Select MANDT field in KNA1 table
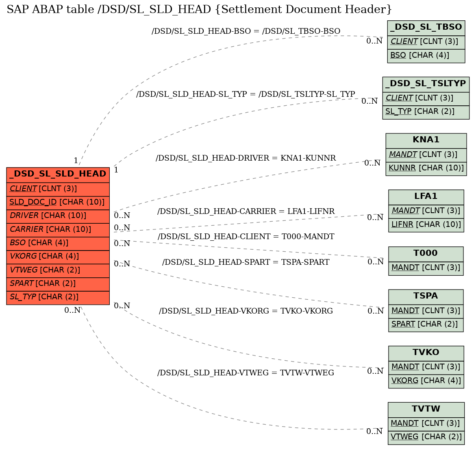 [426, 155]
